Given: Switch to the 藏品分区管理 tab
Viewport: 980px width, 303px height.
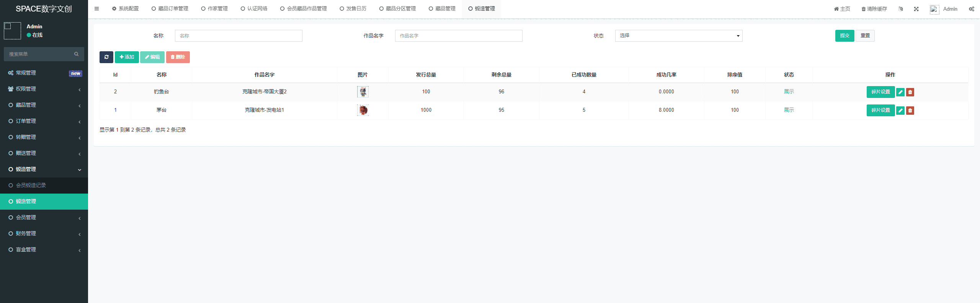Looking at the screenshot, I should [397, 8].
